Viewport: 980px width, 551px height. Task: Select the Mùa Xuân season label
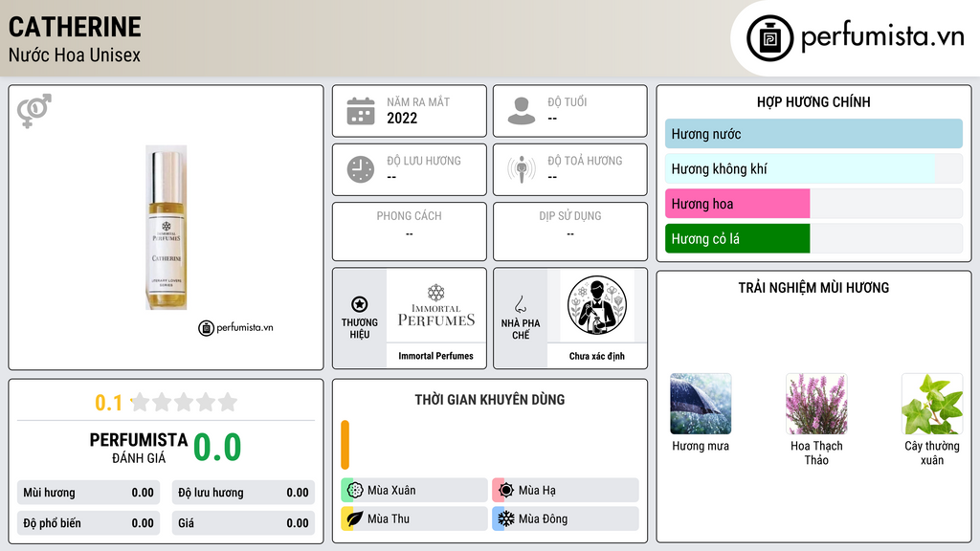click(x=391, y=491)
